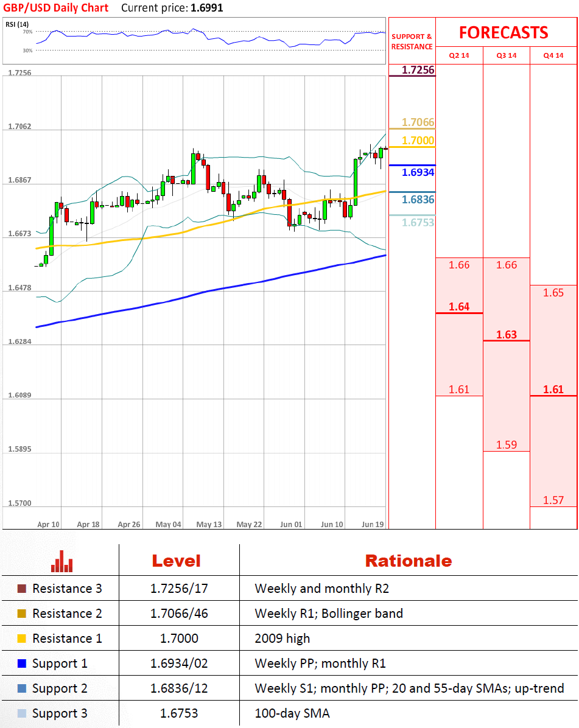Click the rationale 'Weekly and monthly R2'
Screen dimensions: 579x728
(322, 589)
